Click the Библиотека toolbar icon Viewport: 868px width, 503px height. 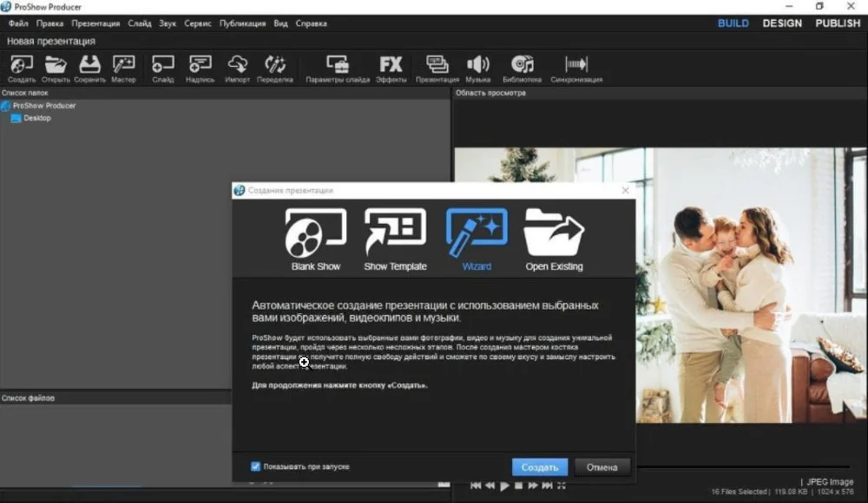(x=522, y=68)
